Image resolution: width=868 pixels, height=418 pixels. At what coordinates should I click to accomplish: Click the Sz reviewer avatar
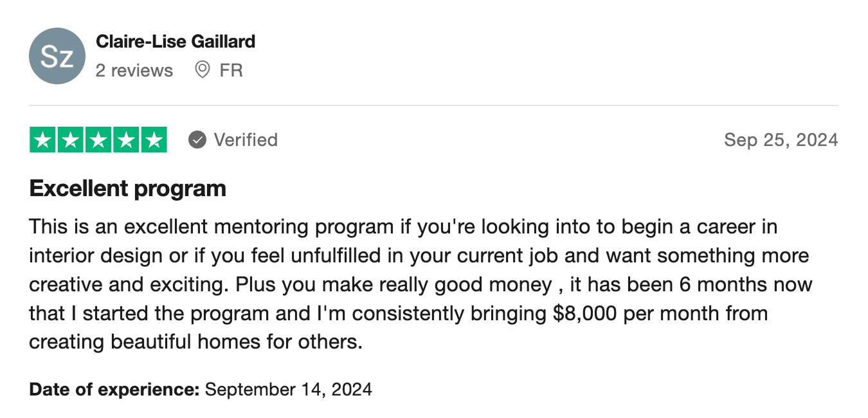(x=57, y=56)
